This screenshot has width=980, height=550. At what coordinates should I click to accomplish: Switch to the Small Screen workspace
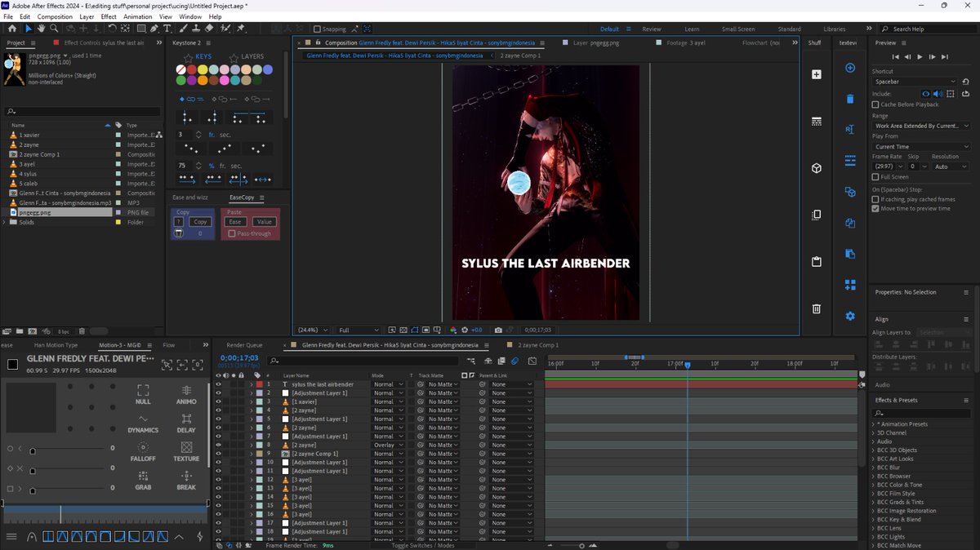coord(738,29)
